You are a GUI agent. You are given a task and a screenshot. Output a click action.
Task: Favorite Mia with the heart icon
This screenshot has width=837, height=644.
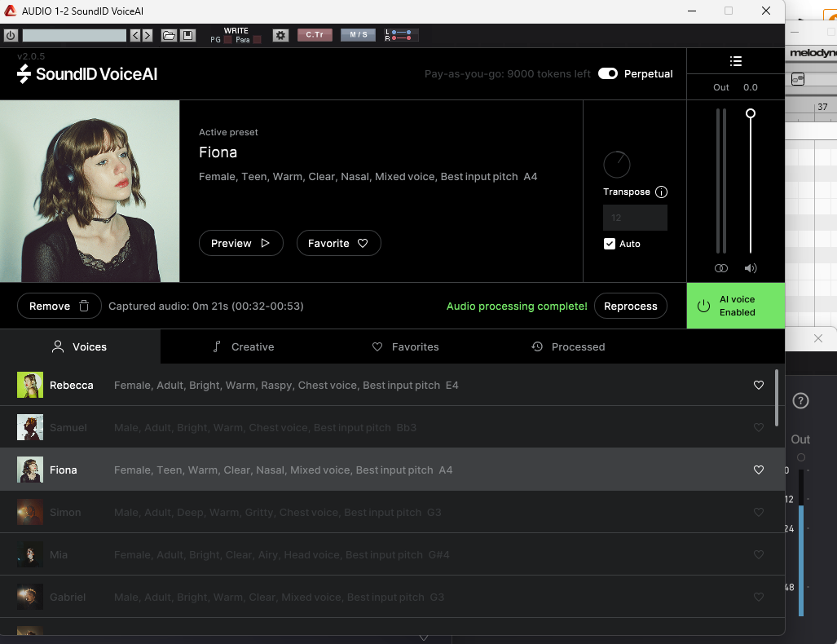click(x=758, y=554)
